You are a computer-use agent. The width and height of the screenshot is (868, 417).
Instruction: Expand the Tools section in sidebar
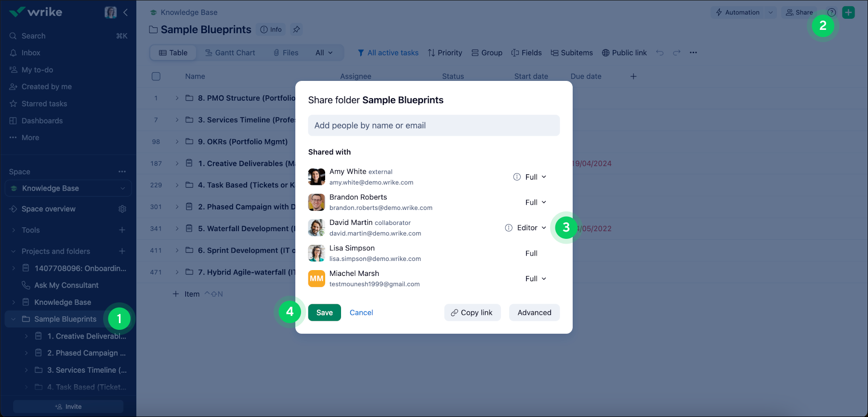(x=13, y=230)
